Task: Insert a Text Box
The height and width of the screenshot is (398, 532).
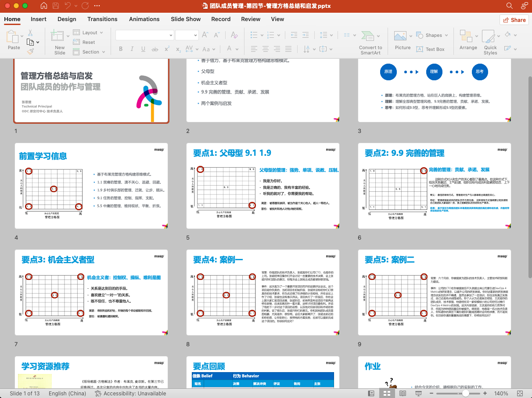Action: pos(430,49)
